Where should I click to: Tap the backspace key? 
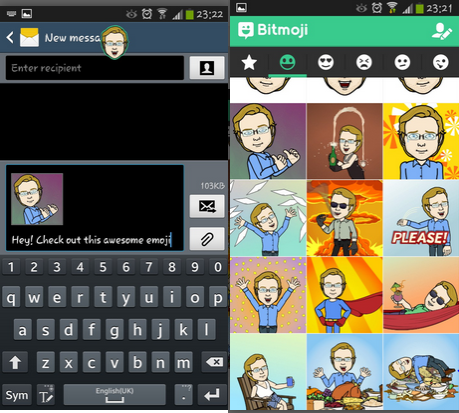[x=214, y=362]
